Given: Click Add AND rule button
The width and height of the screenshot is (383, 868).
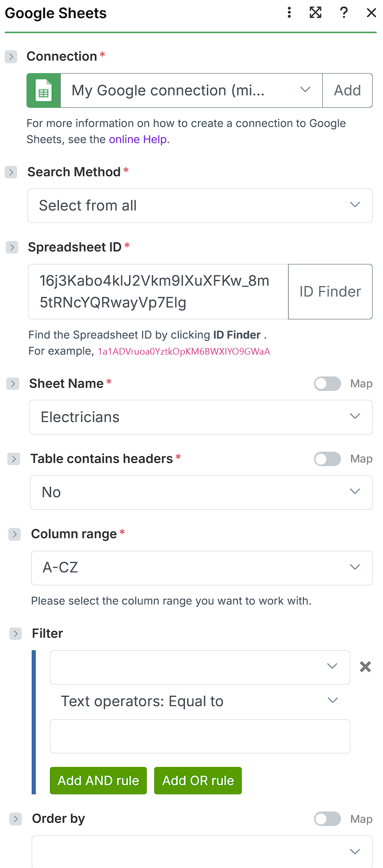Looking at the screenshot, I should click(x=98, y=780).
